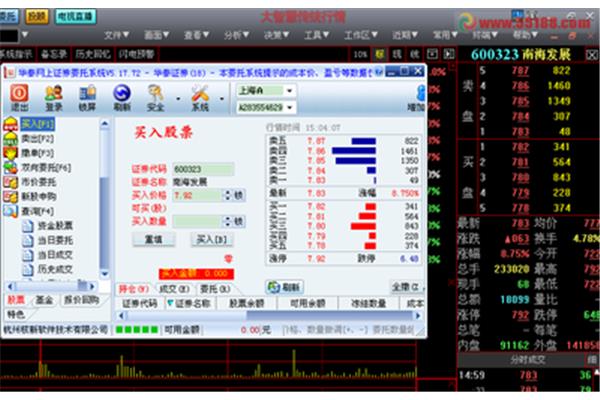The height and width of the screenshot is (400, 600).
Task: Click the next-page arrow icon beside 600323 title
Action: pyautogui.click(x=448, y=54)
